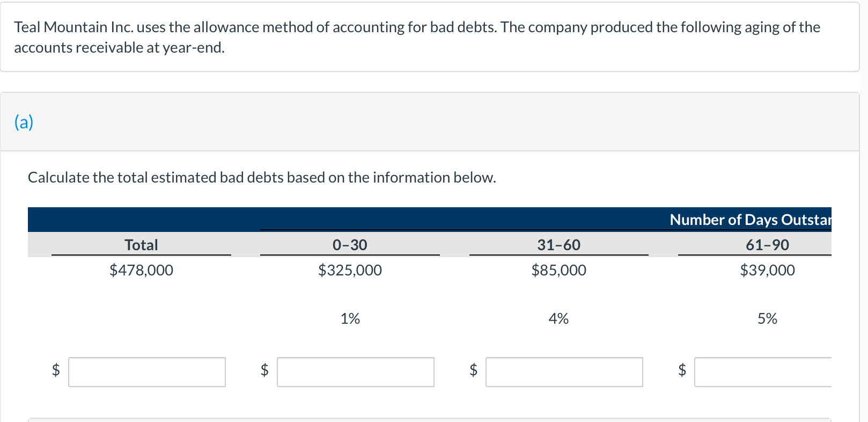Click the 31–60 column header
The height and width of the screenshot is (422, 868).
tap(558, 245)
